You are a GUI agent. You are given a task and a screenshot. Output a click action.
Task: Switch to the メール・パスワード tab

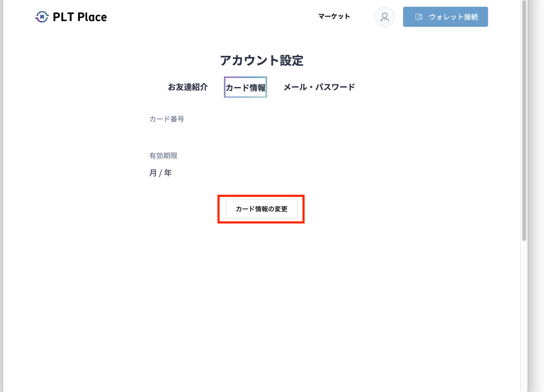click(x=319, y=87)
